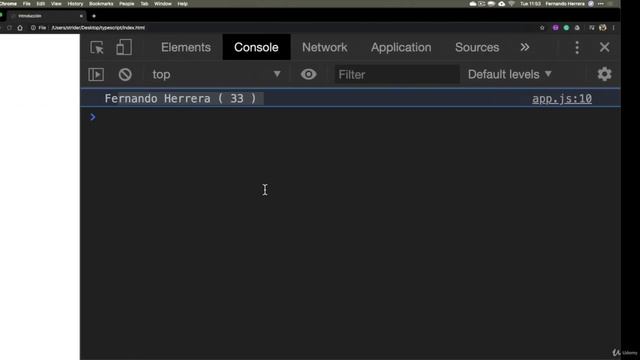
Task: Bookmark page with the star icon
Action: click(542, 28)
